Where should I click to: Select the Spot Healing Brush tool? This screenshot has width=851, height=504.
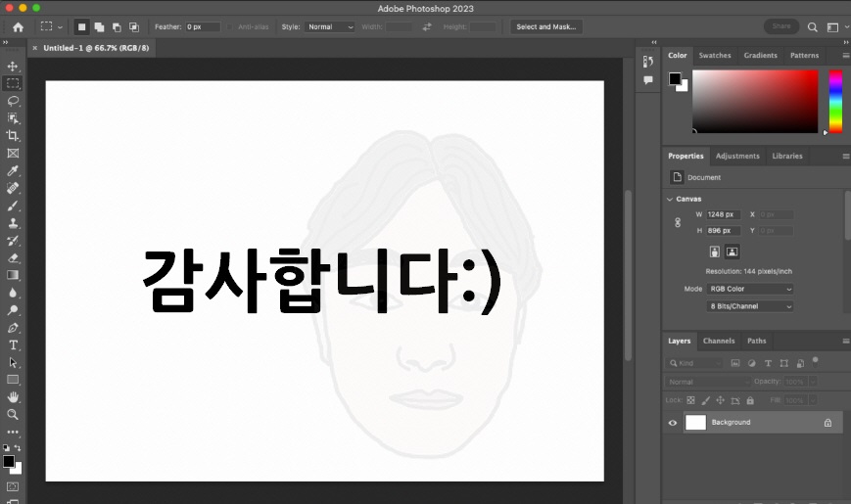(x=13, y=188)
